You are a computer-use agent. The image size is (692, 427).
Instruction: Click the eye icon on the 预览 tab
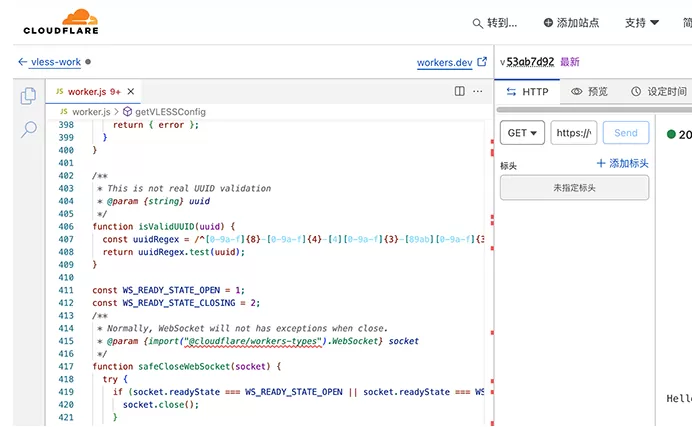click(576, 92)
